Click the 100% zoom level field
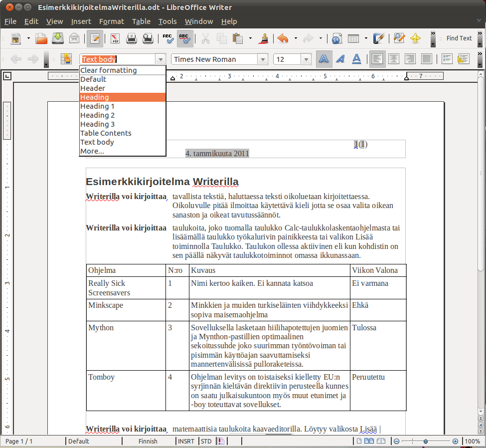 coord(473,441)
